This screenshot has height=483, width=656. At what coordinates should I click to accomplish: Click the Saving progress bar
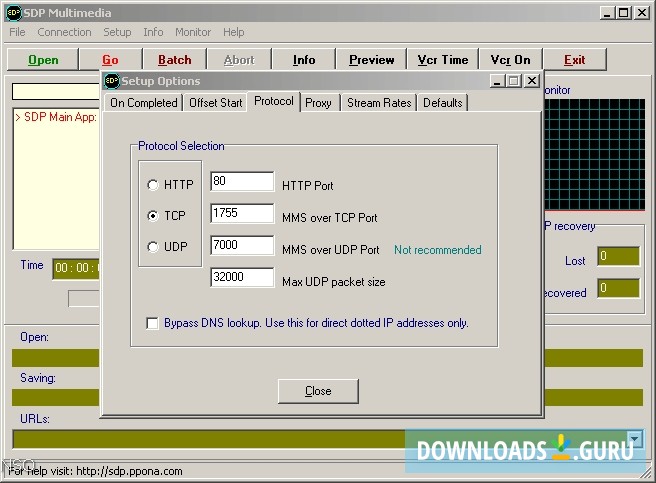327,398
